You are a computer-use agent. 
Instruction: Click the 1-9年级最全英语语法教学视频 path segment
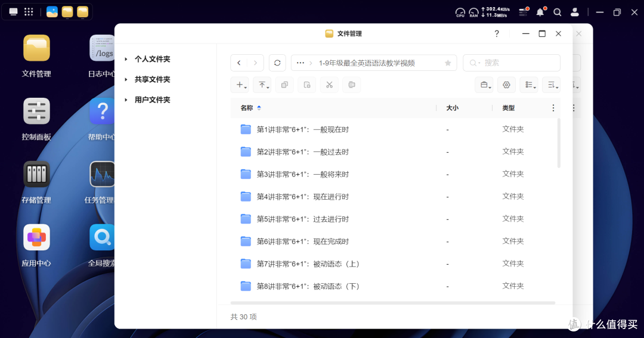click(367, 63)
